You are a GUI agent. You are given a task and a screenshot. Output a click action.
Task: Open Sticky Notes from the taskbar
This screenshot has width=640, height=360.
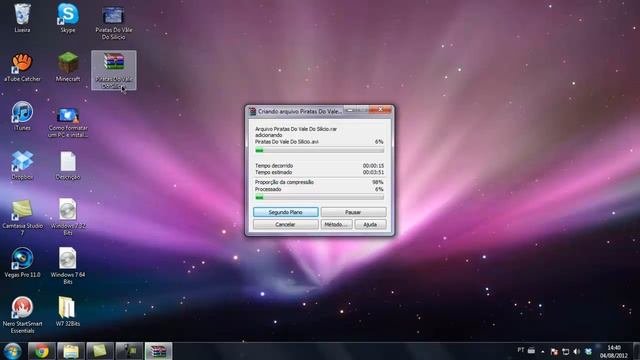coord(100,351)
